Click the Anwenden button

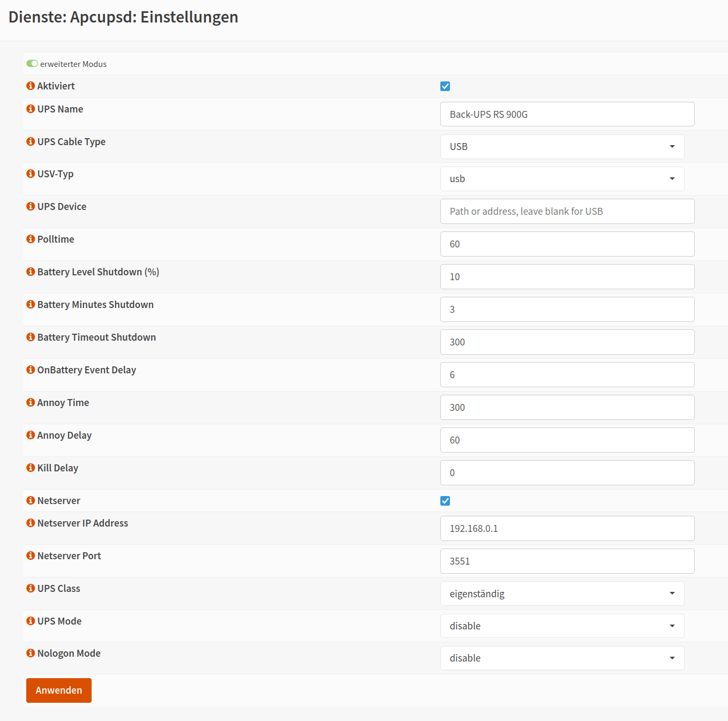click(x=59, y=690)
